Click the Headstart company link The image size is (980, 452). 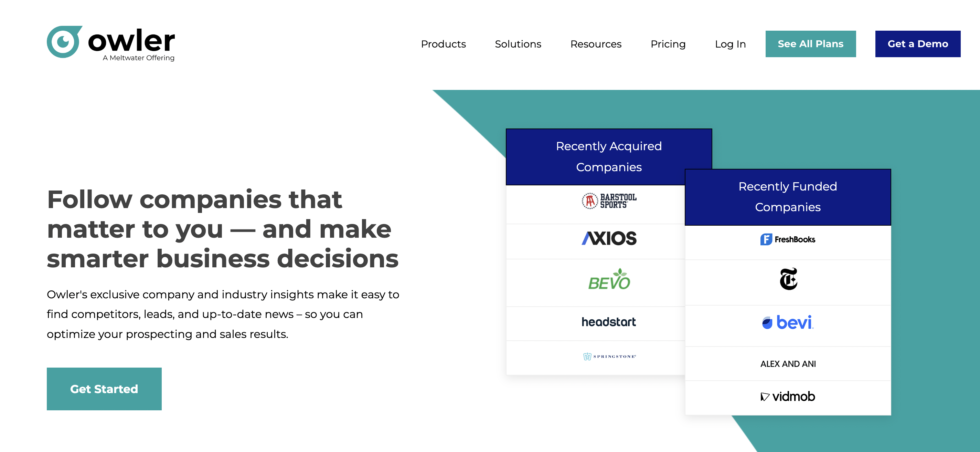pos(609,321)
